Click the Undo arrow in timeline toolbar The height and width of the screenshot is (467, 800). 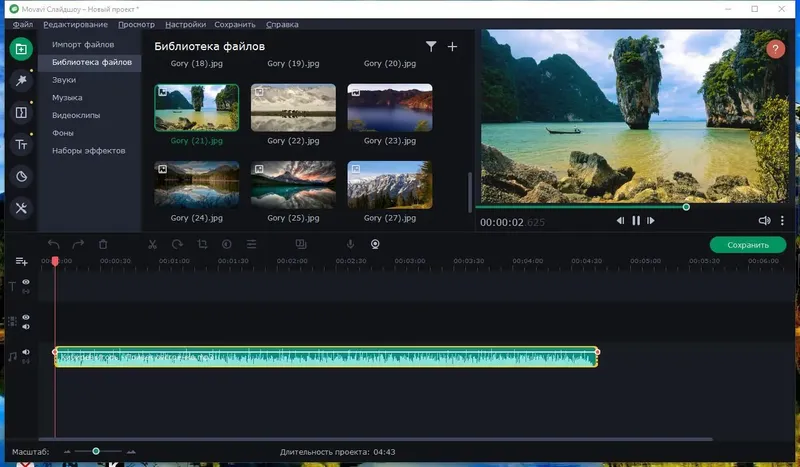[54, 244]
